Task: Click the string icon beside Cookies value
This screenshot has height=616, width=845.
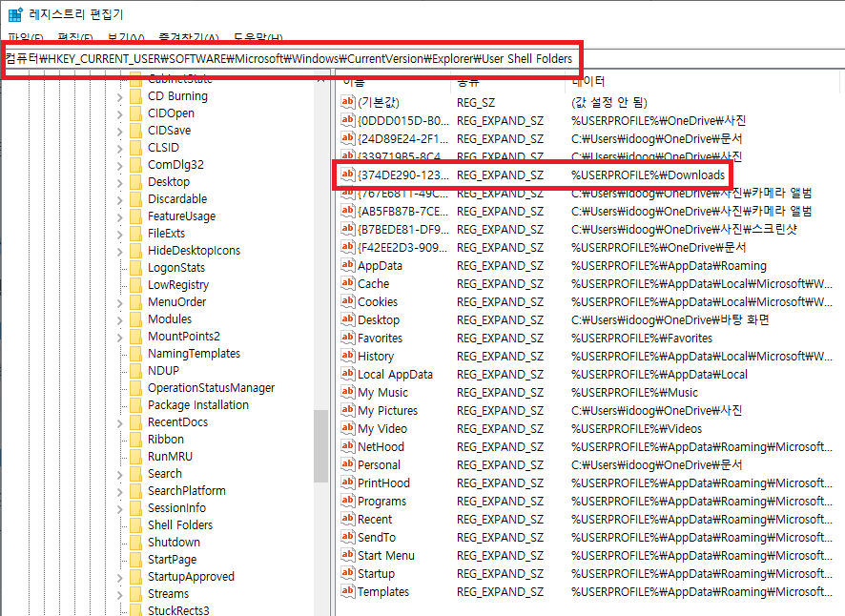Action: coord(347,301)
